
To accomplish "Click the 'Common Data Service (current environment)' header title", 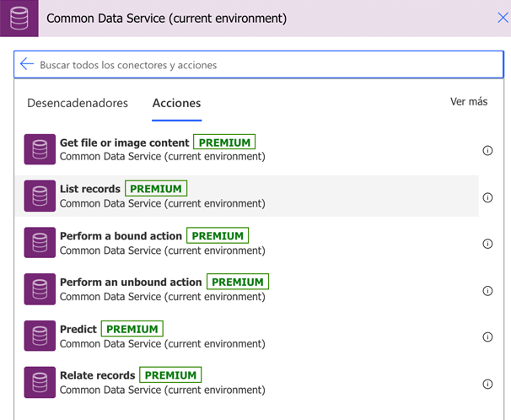I will tap(166, 19).
